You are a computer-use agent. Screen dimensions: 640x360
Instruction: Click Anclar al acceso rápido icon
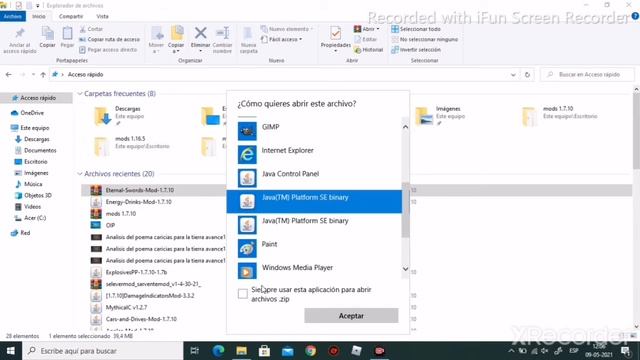[20, 40]
